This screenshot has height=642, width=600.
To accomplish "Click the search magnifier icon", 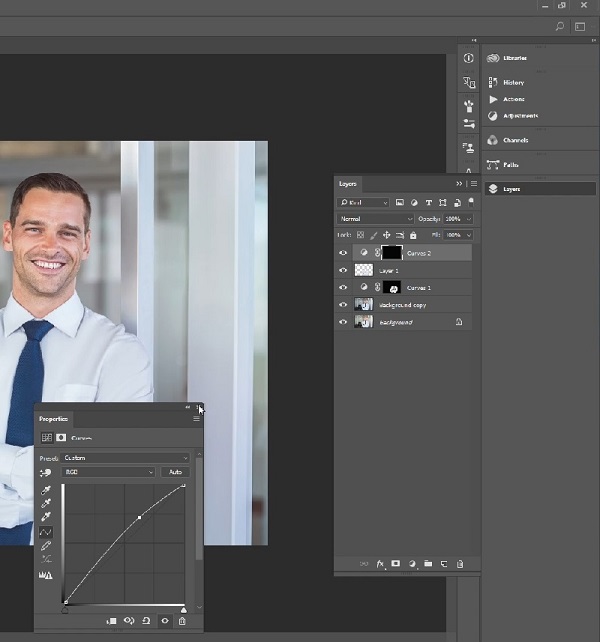I will pos(560,27).
